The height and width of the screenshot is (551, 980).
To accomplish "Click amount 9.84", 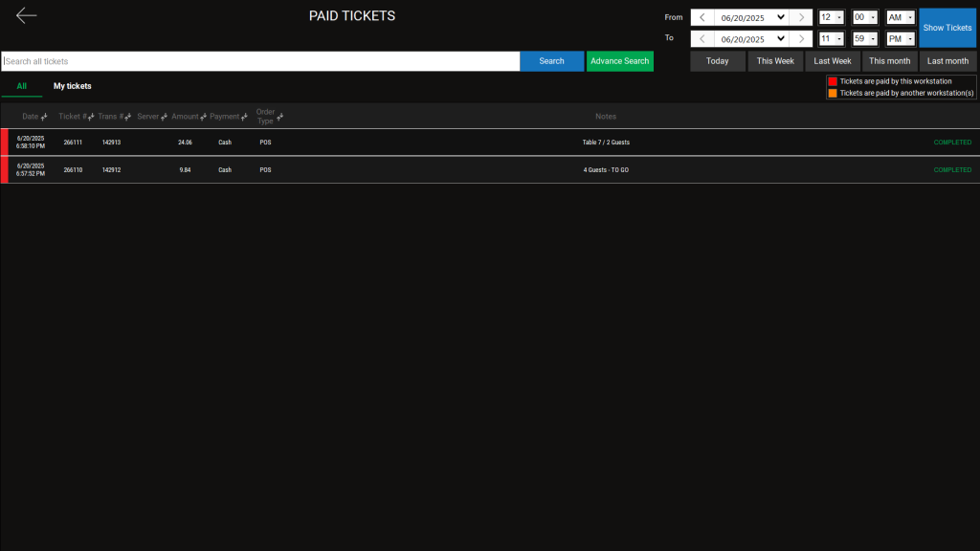I will [185, 170].
